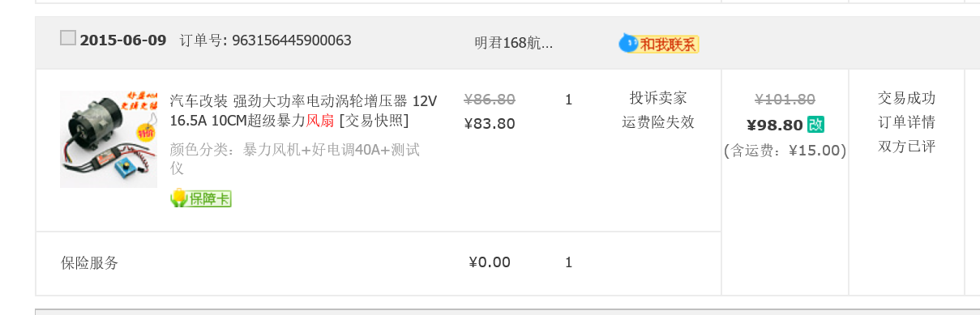Tick the order checkbox beside 2015-06-09

pyautogui.click(x=68, y=38)
